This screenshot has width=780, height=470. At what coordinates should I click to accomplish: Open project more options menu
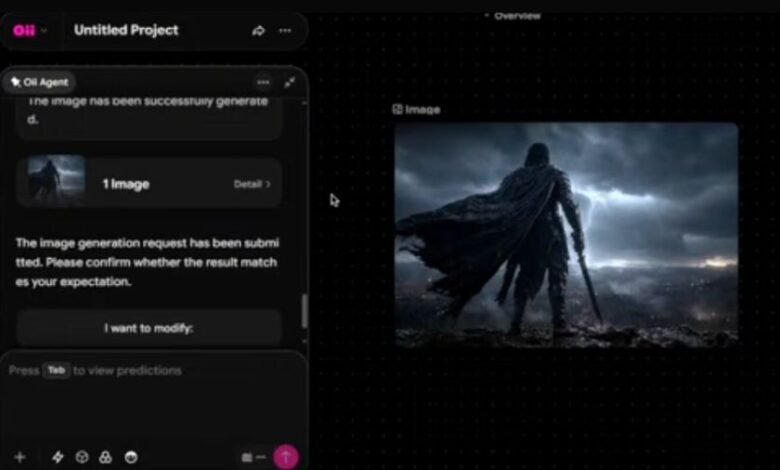(x=285, y=31)
